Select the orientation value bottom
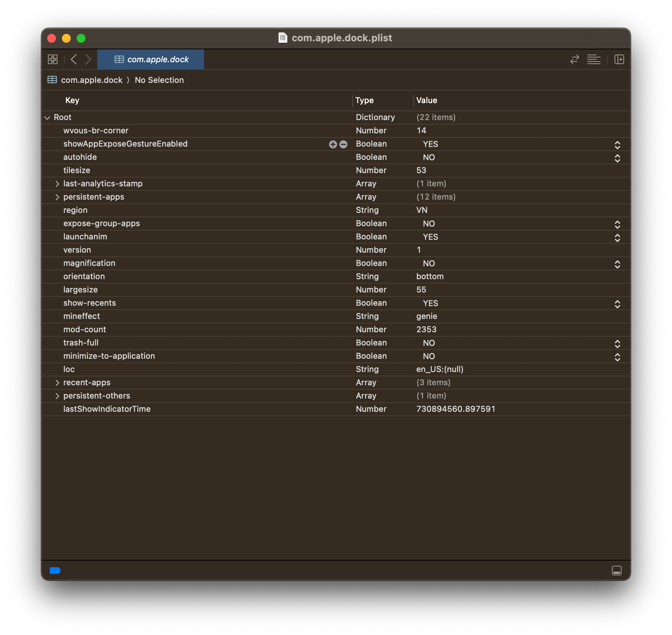The width and height of the screenshot is (672, 635). (x=430, y=277)
